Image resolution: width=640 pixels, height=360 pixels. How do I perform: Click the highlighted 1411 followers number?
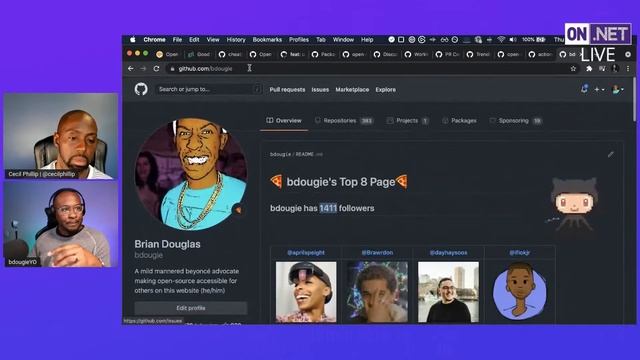[328, 208]
